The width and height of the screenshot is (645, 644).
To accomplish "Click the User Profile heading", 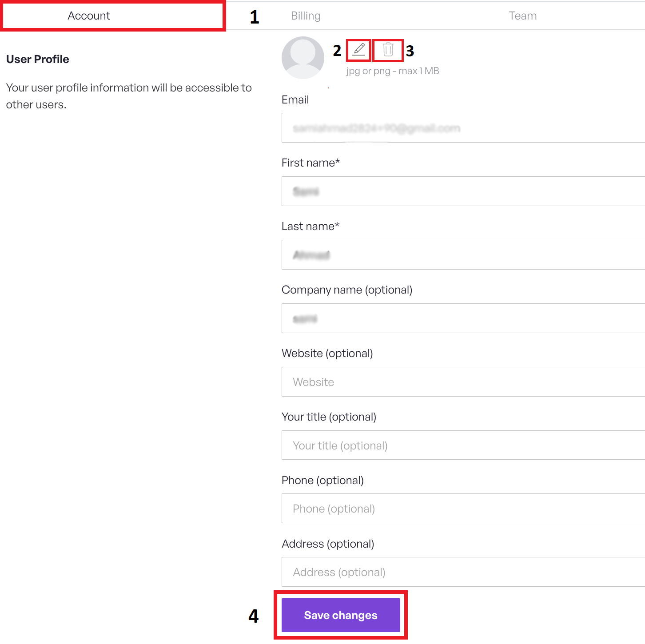I will point(38,60).
